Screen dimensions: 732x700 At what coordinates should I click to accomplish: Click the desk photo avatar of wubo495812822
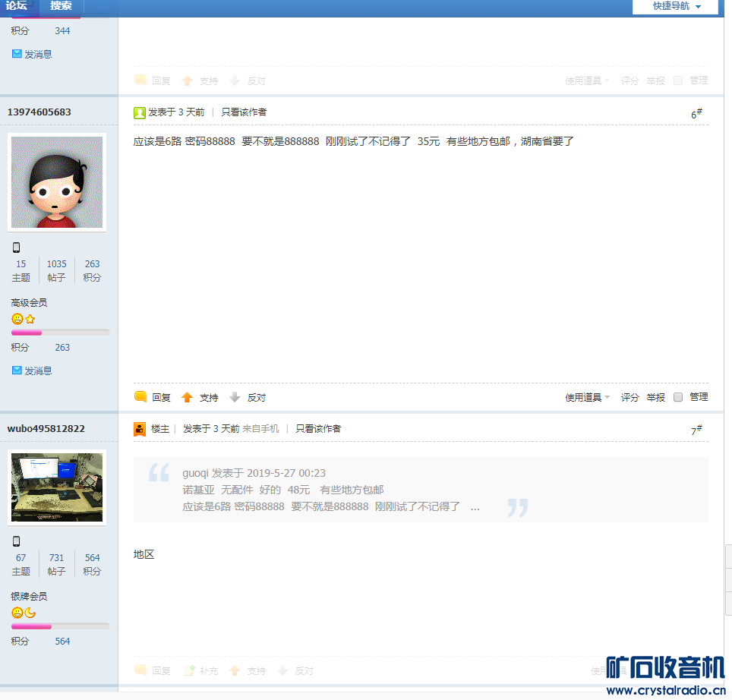57,487
